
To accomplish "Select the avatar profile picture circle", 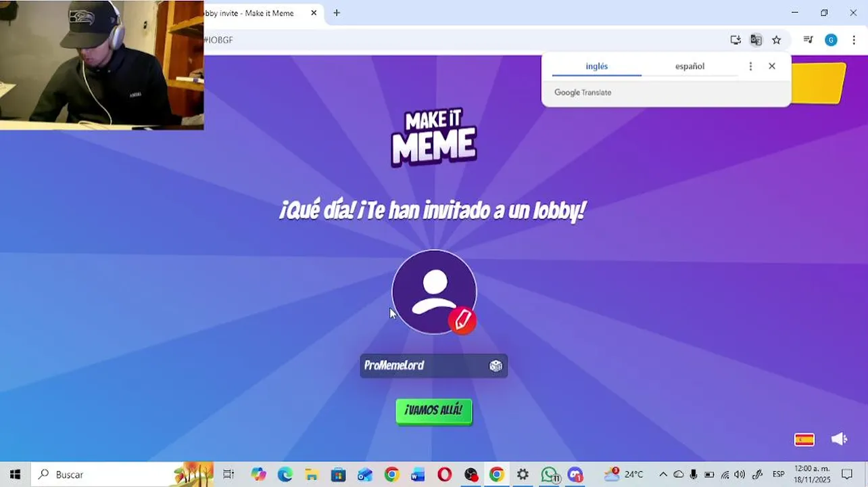I will click(434, 292).
